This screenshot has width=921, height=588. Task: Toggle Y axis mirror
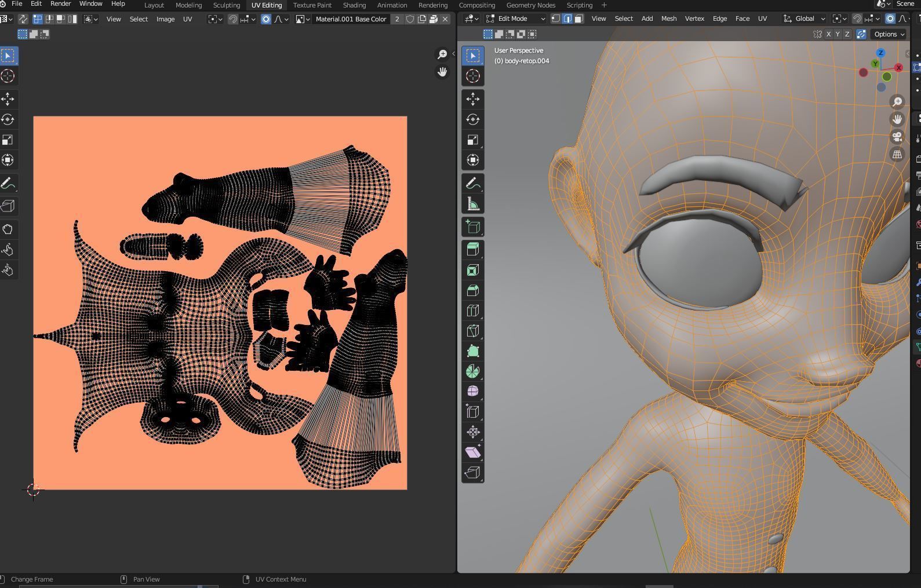838,34
